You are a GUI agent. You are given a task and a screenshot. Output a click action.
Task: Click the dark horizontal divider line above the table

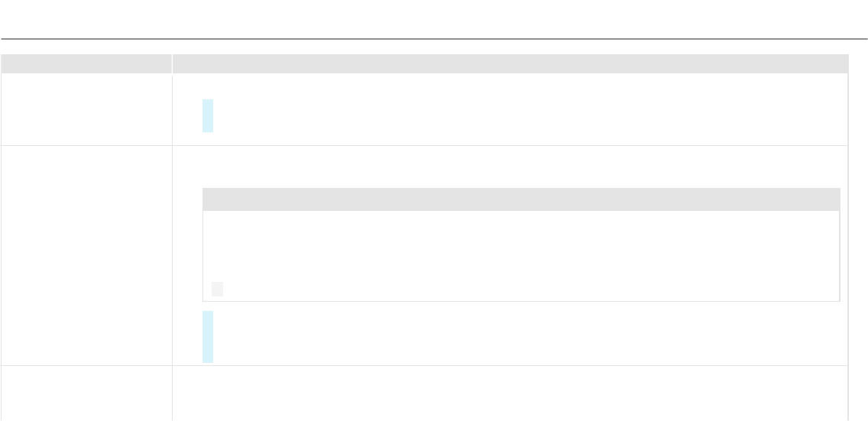434,38
